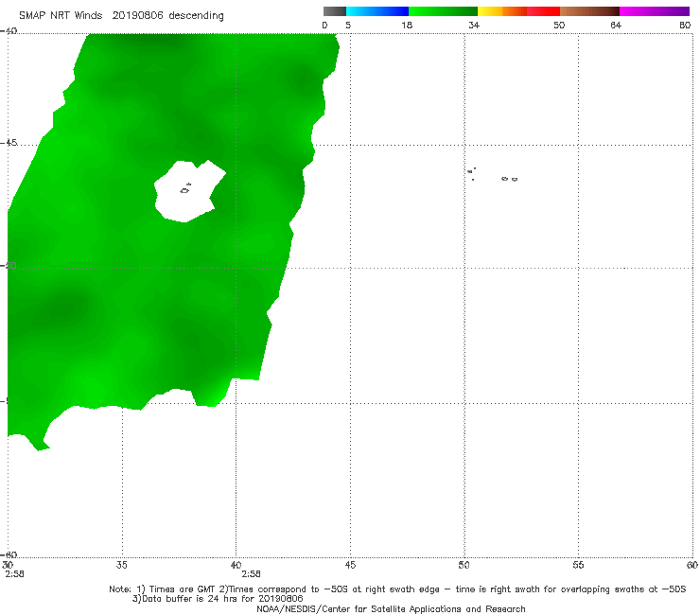Click the 2:58 swath time below longitude 40

click(251, 574)
